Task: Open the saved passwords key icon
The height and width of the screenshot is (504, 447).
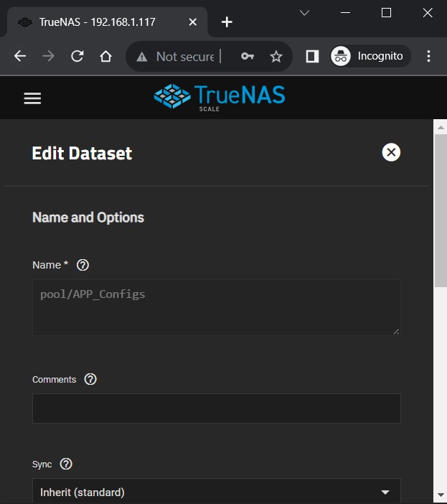Action: tap(248, 56)
